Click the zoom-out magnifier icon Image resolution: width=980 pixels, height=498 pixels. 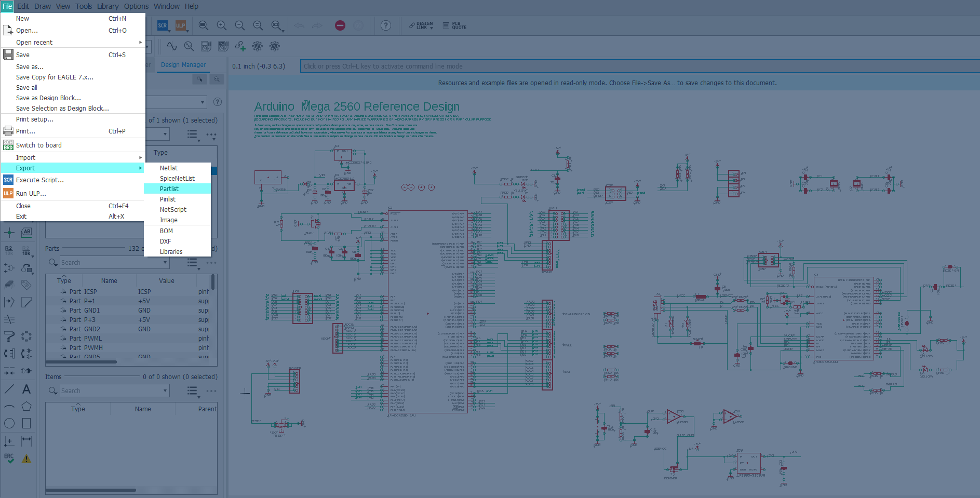click(239, 25)
